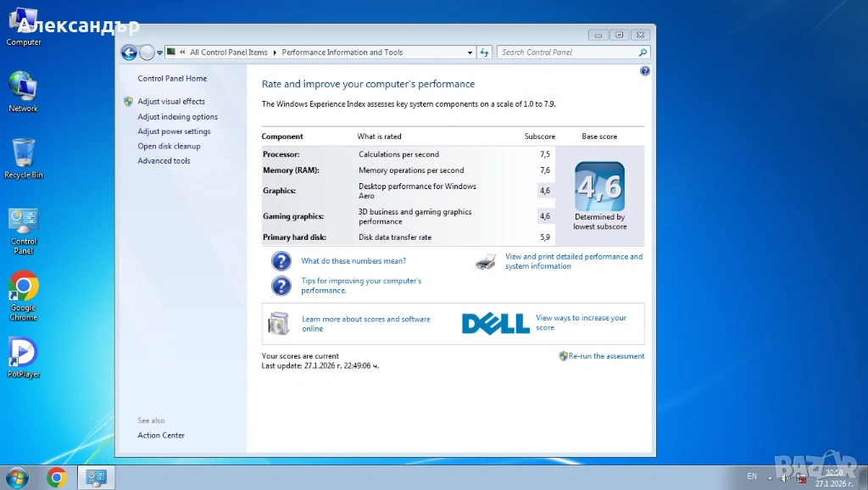The width and height of the screenshot is (868, 490).
Task: Select Adjust visual effects in sidebar
Action: coord(171,102)
